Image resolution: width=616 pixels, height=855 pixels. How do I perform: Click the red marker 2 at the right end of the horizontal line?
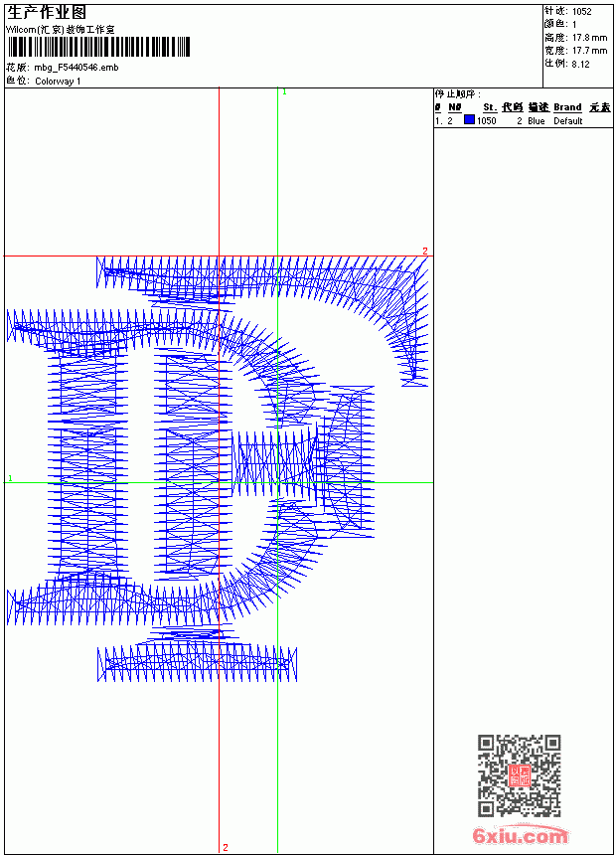tap(425, 251)
